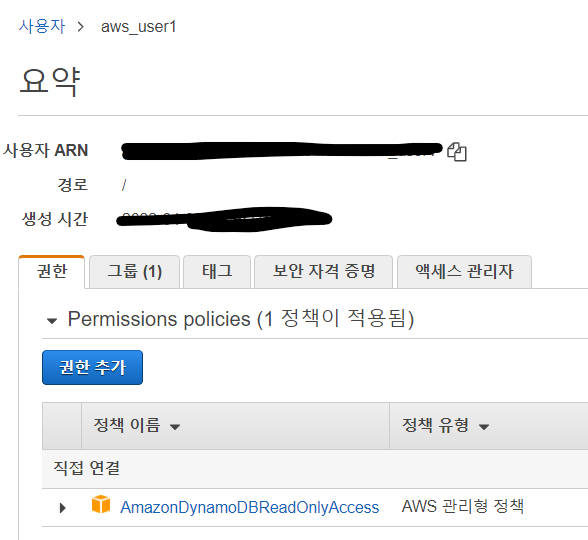Collapse the Permissions policies section

[52, 321]
